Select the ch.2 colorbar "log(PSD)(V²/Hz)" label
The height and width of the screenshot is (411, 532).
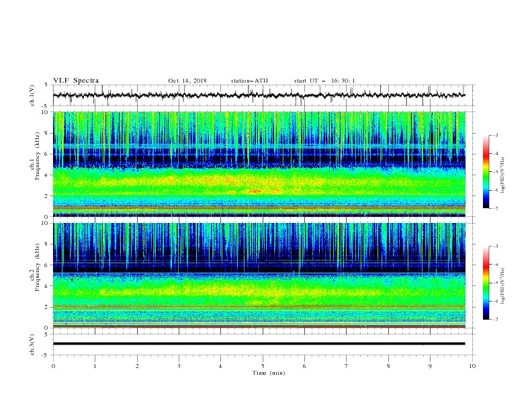[x=503, y=285]
